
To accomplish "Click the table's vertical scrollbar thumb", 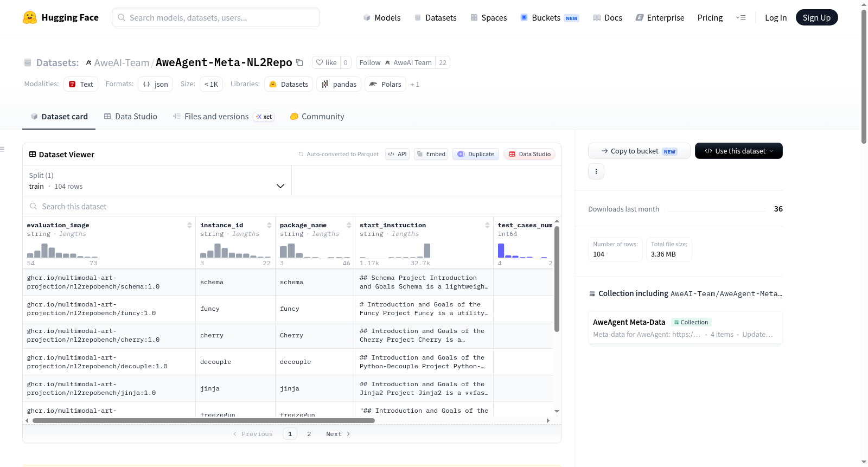I will pos(557,278).
